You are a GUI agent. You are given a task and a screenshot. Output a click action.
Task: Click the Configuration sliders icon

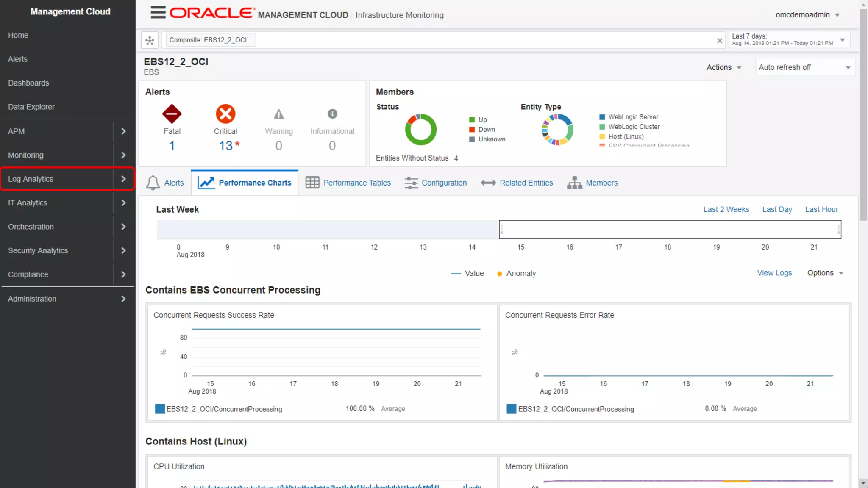[411, 183]
